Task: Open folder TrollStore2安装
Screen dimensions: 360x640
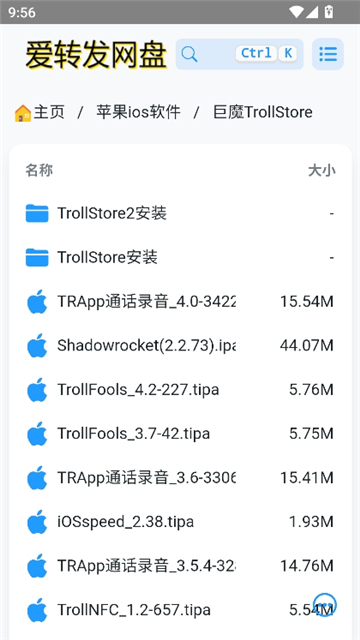Action: [x=112, y=213]
